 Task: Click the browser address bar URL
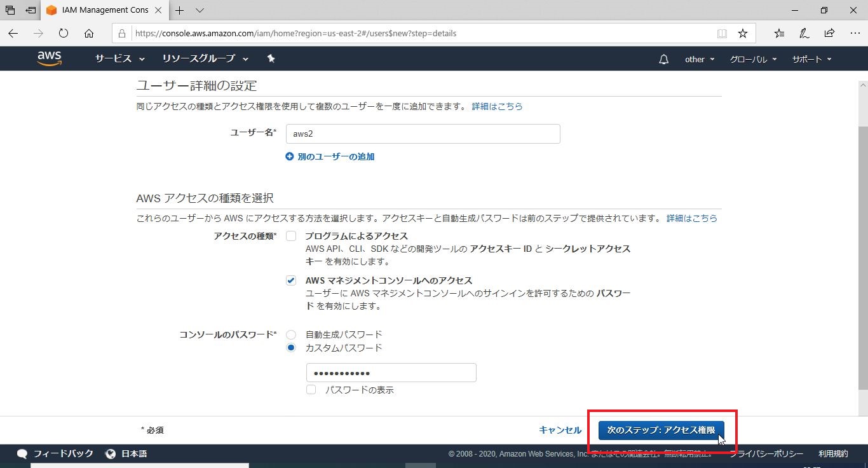[x=295, y=33]
